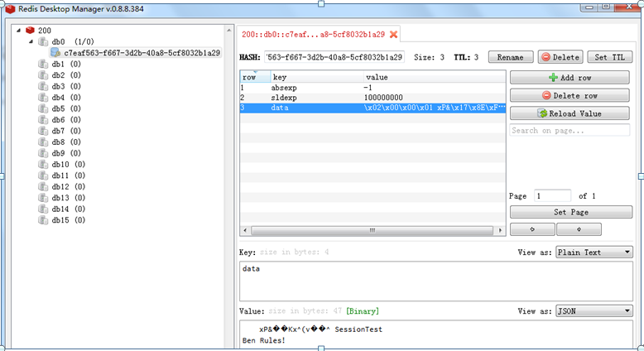The image size is (644, 351).
Task: Select the data row in the table
Action: [x=372, y=108]
